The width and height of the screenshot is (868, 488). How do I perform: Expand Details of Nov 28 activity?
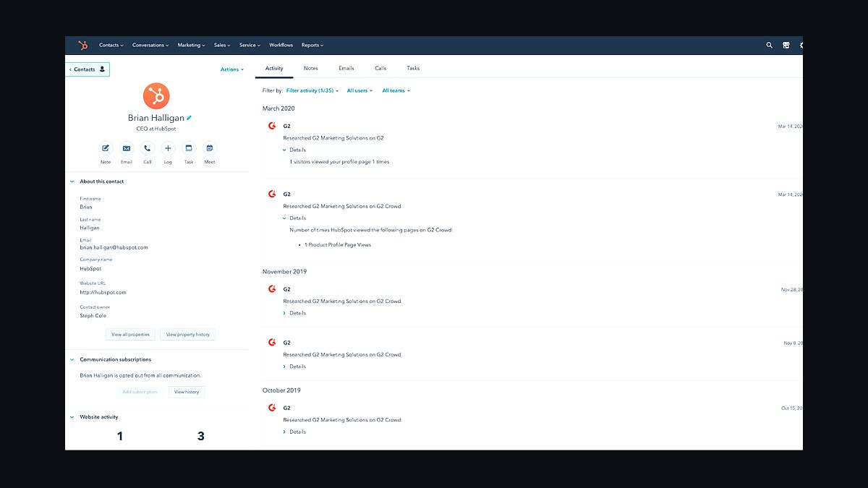(294, 313)
